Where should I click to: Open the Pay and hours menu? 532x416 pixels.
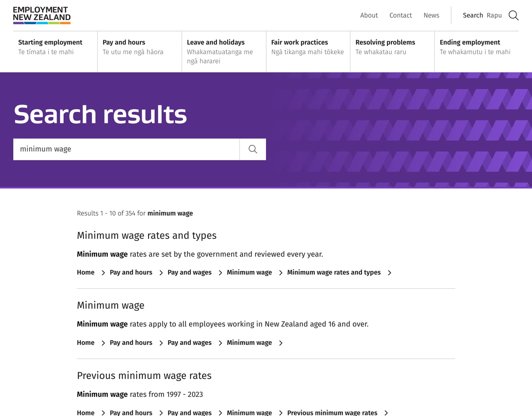139,51
